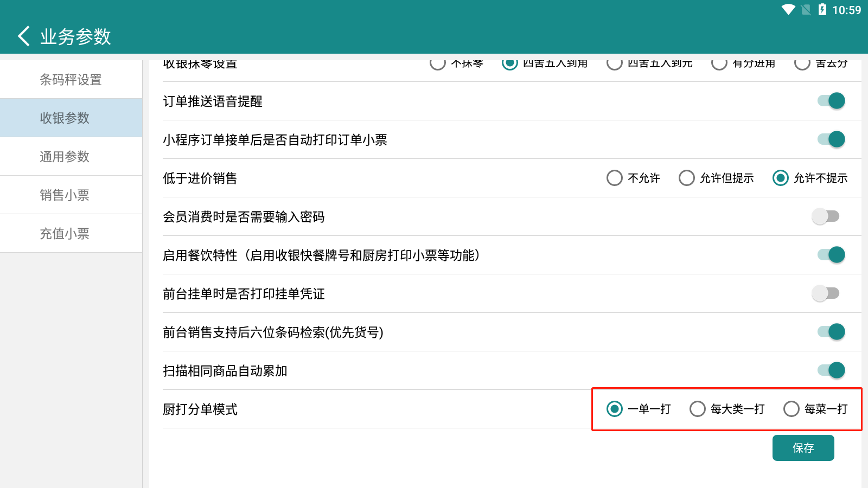
Task: Toggle 扫描相同商品自动累加 switch
Action: point(831,370)
